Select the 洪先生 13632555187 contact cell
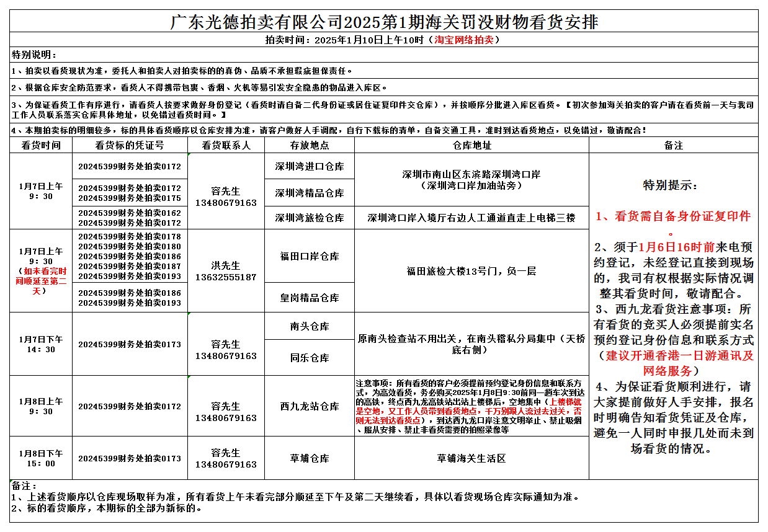The height and width of the screenshot is (532, 768). (226, 270)
